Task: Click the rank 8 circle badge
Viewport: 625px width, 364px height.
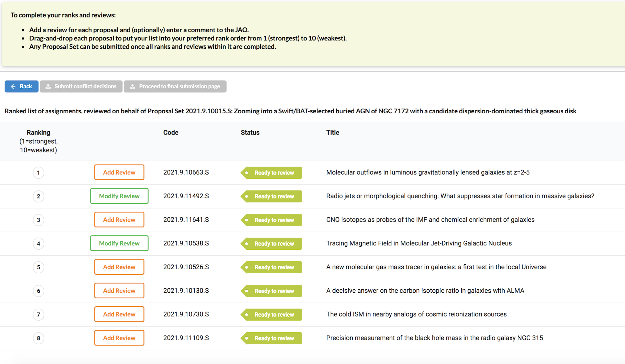Action: pos(38,338)
